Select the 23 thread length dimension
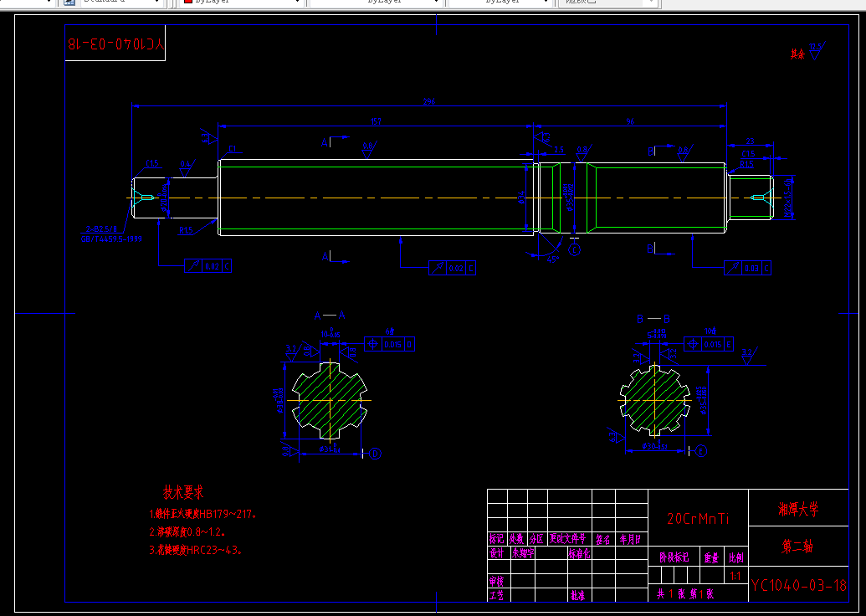This screenshot has height=616, width=866. (750, 141)
